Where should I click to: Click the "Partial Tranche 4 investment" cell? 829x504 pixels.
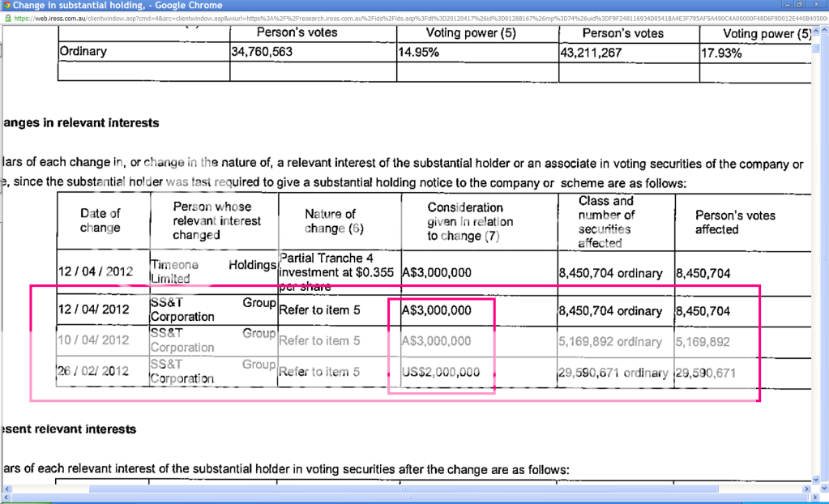[336, 272]
